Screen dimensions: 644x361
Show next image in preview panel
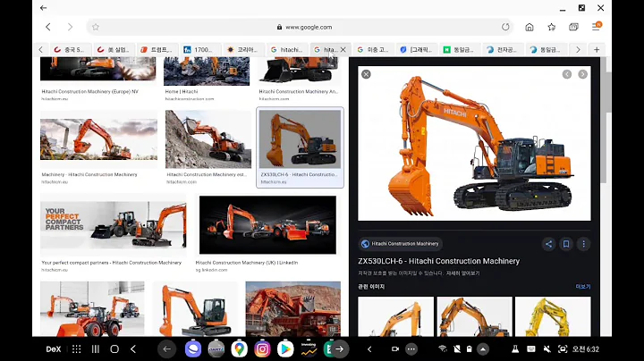[583, 74]
